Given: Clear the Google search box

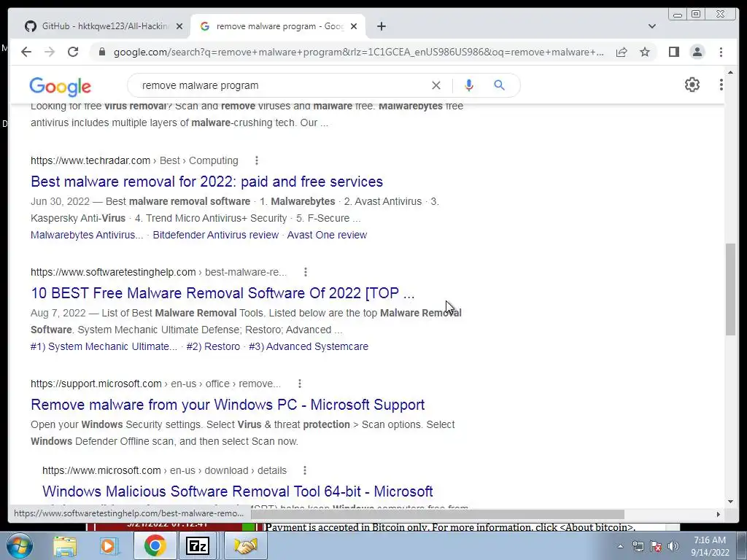Looking at the screenshot, I should click(x=436, y=85).
